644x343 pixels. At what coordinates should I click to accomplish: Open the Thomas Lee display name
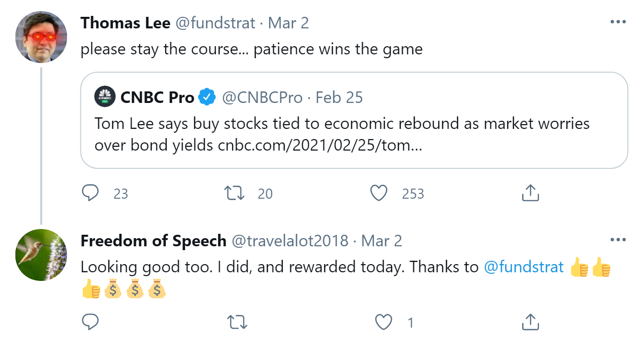(125, 23)
